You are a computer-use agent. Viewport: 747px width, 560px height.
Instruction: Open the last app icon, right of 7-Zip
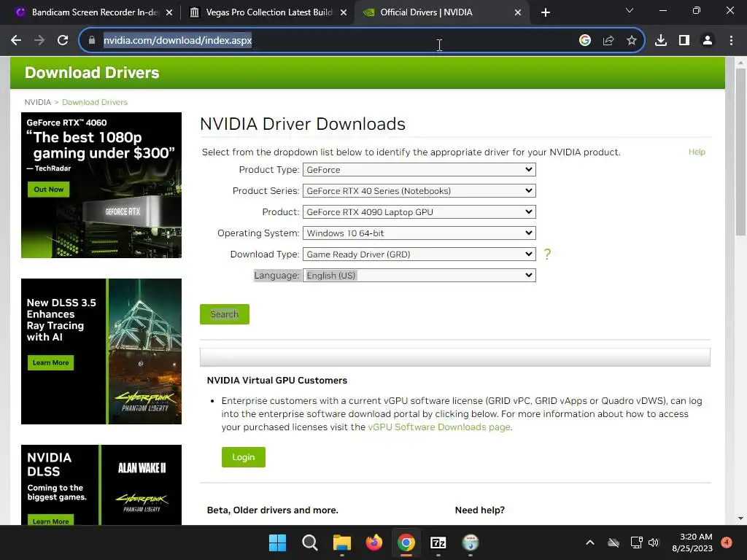[471, 542]
